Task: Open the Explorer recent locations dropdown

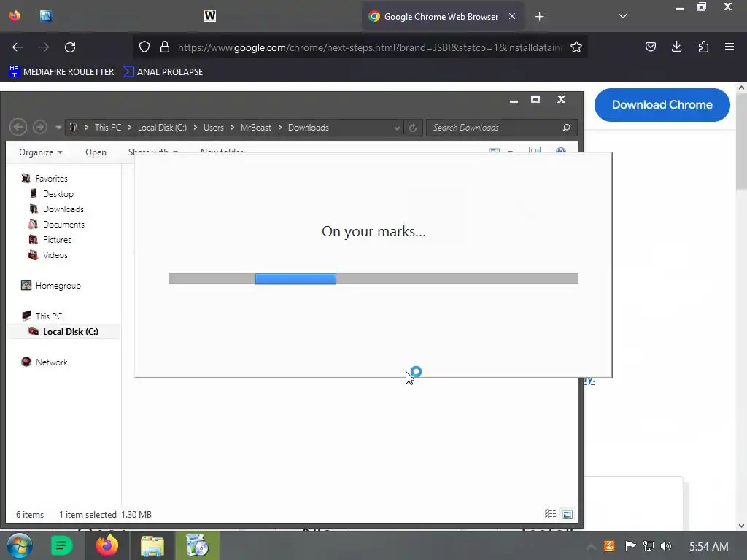Action: coord(58,128)
